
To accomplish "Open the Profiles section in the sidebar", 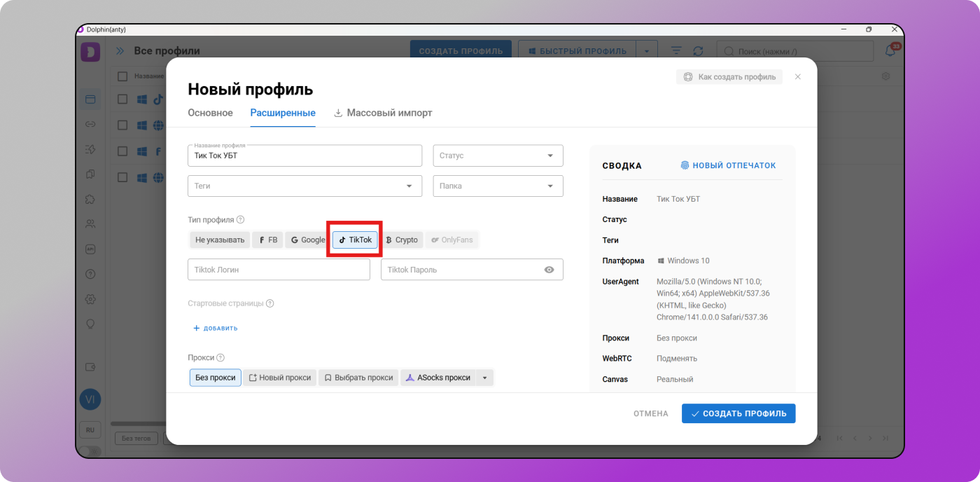I will 90,99.
